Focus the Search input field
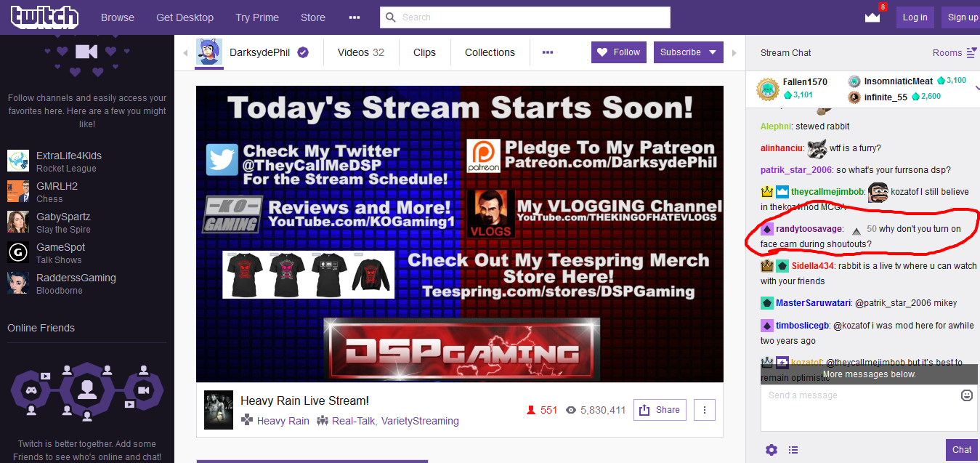Viewport: 980px width, 463px height. (525, 17)
